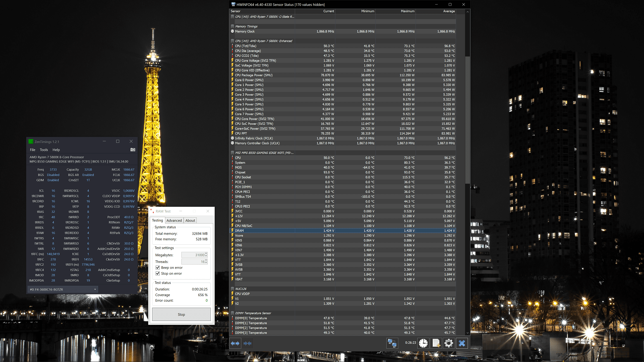Select the DRAM voltage row in HWiNFO
This screenshot has height=362, width=644.
(343, 231)
